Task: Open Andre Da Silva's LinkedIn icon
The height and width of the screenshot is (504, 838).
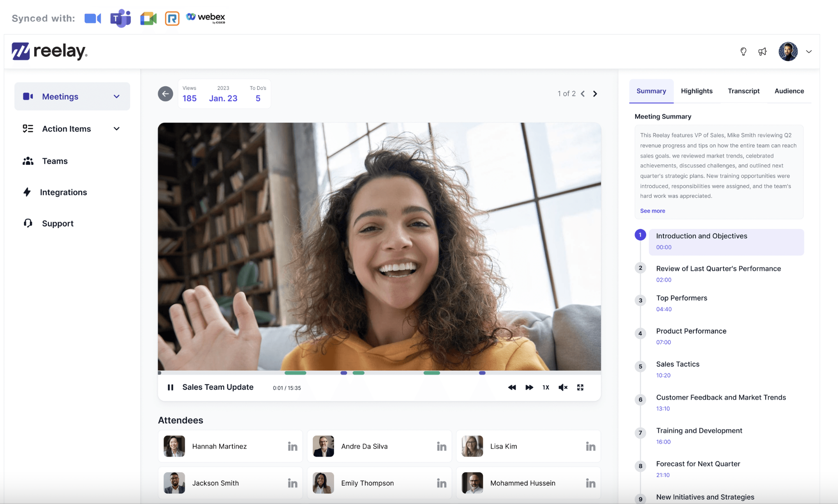Action: [x=442, y=446]
